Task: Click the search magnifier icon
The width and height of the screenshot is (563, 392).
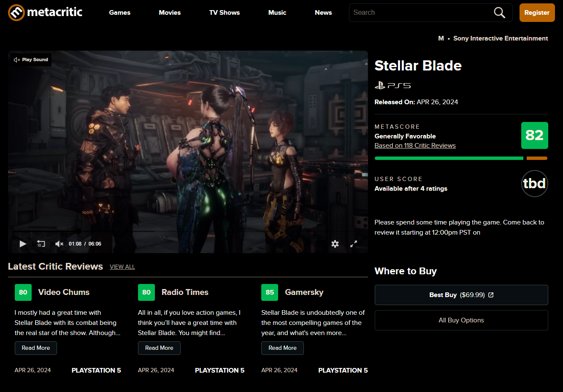Action: 499,13
